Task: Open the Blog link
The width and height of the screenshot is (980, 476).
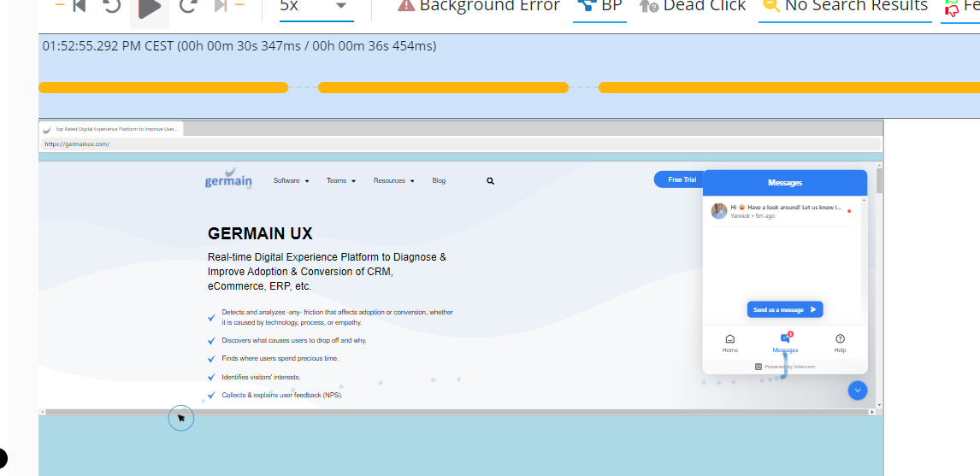Action: [x=439, y=181]
